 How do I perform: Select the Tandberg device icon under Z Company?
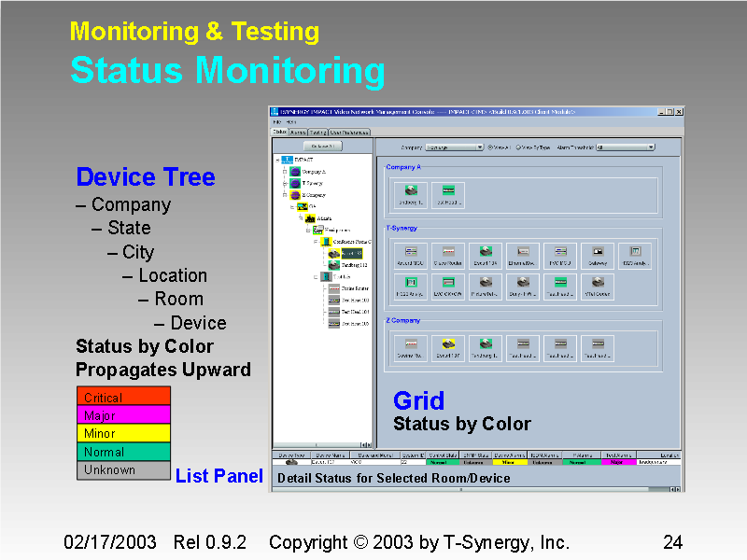pyautogui.click(x=485, y=343)
